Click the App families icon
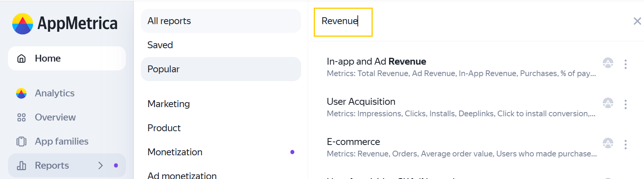 pyautogui.click(x=21, y=142)
